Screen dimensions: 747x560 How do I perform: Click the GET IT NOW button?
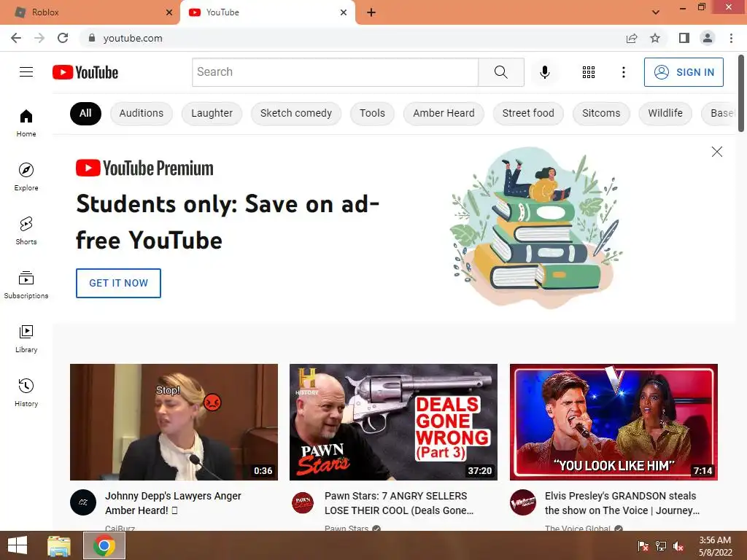pos(119,284)
